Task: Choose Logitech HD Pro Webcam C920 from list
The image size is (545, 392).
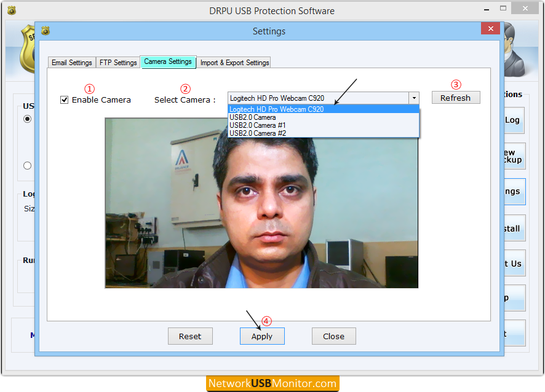Action: point(323,109)
